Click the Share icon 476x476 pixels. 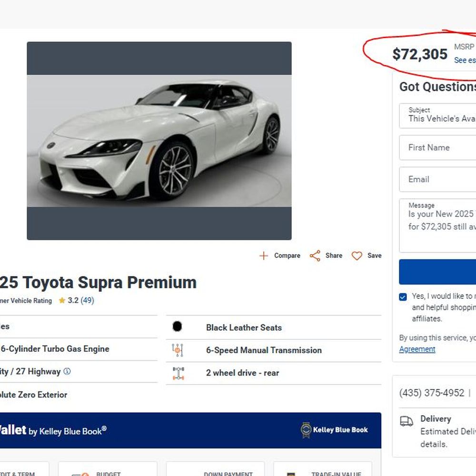(315, 256)
